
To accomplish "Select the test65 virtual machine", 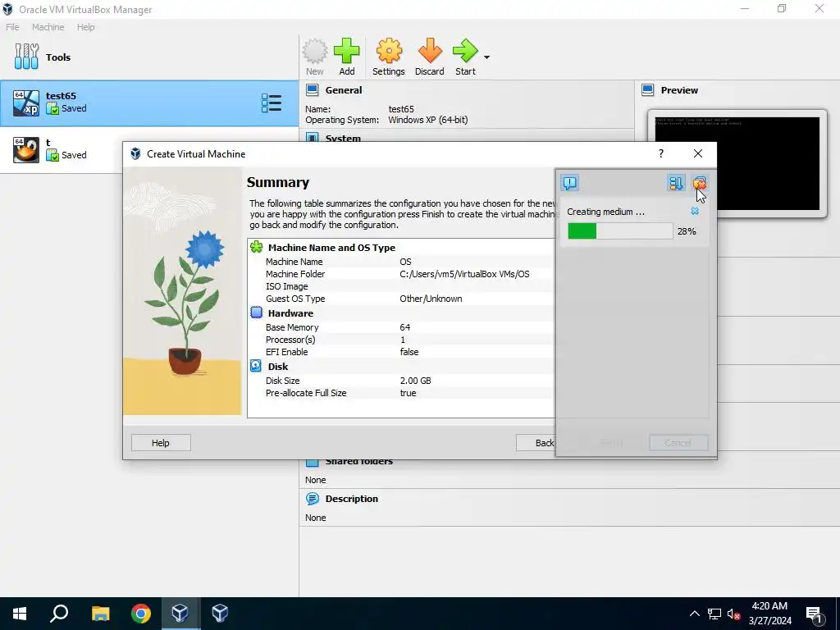I will click(149, 103).
